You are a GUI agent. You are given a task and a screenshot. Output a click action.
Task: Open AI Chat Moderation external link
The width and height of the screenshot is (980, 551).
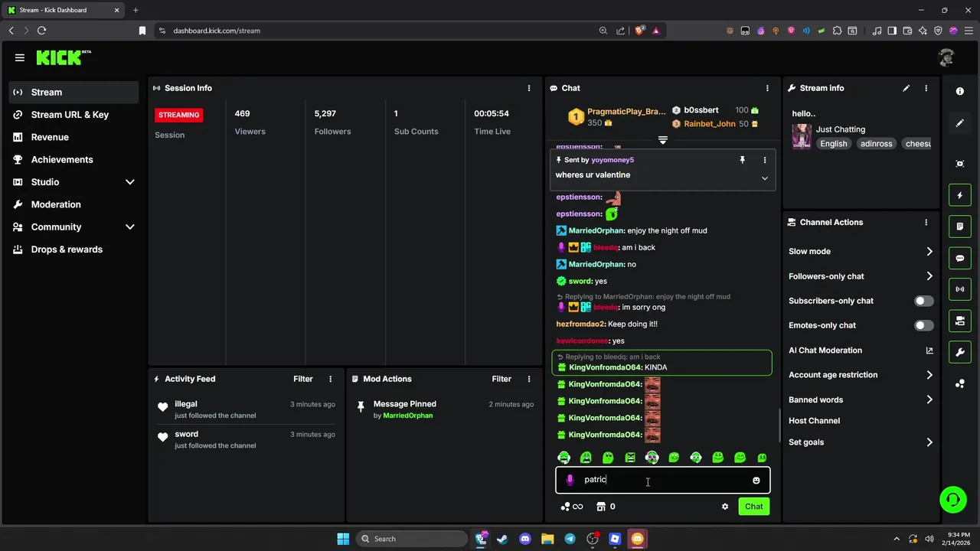pyautogui.click(x=929, y=350)
